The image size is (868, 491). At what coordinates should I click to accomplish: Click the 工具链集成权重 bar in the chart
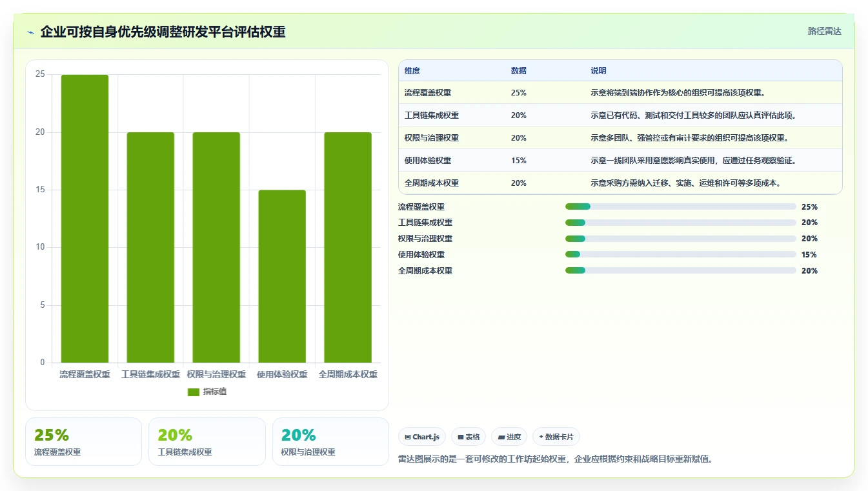pos(150,247)
